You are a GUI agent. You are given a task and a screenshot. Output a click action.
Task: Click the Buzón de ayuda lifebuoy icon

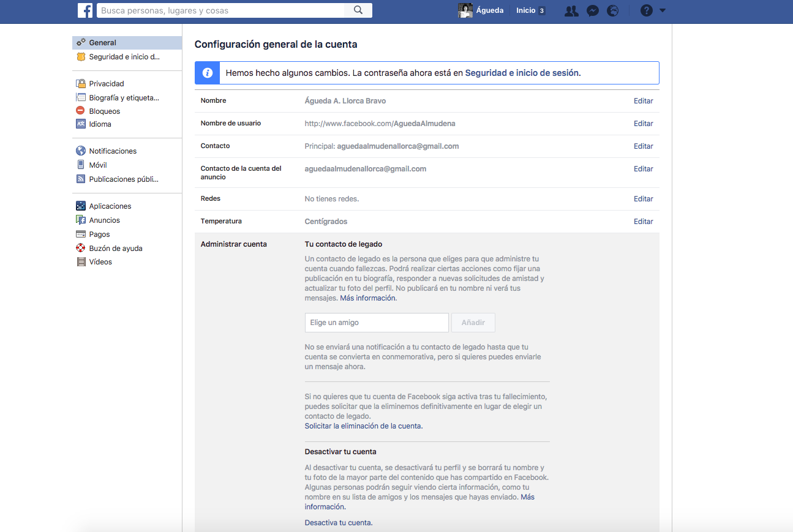(x=81, y=248)
